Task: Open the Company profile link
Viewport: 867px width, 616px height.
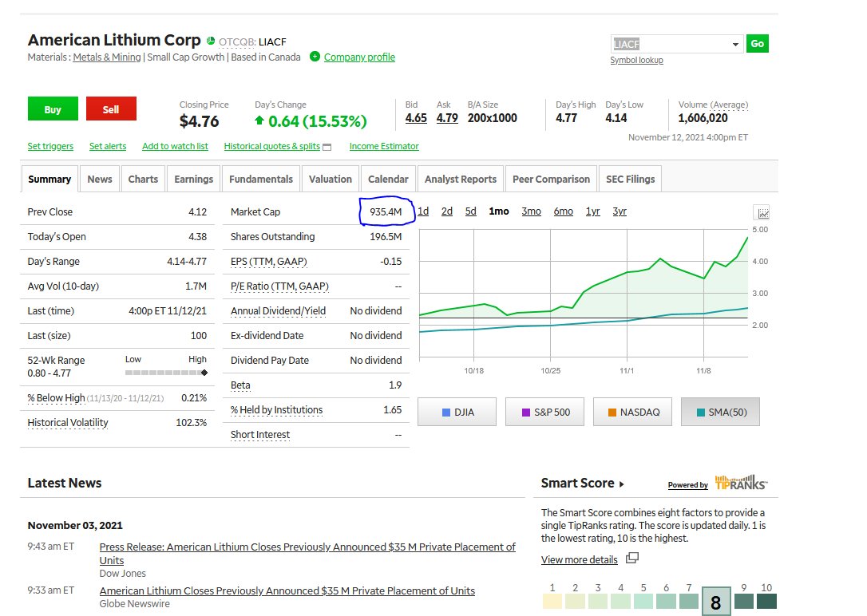Action: (359, 57)
